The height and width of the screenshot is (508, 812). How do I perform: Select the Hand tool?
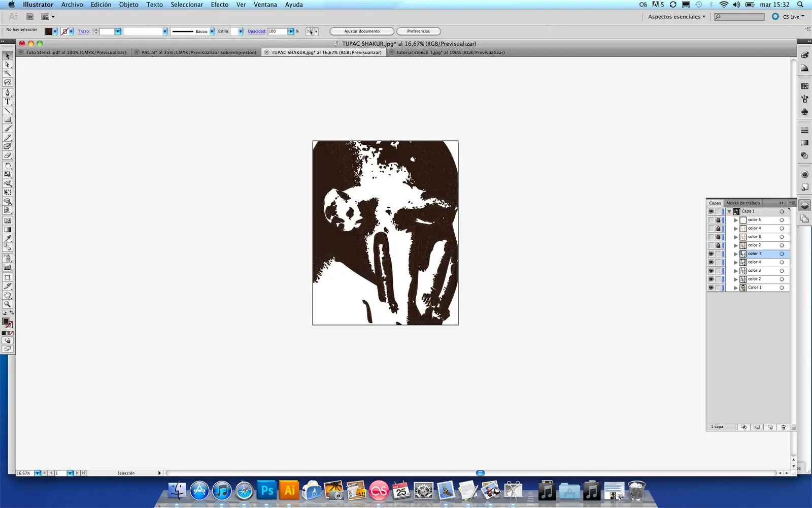point(8,295)
